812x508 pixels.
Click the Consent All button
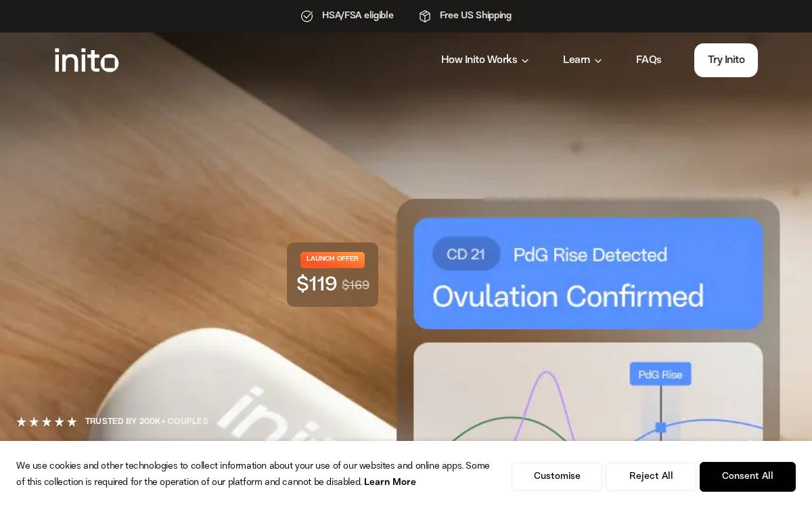[x=748, y=477]
